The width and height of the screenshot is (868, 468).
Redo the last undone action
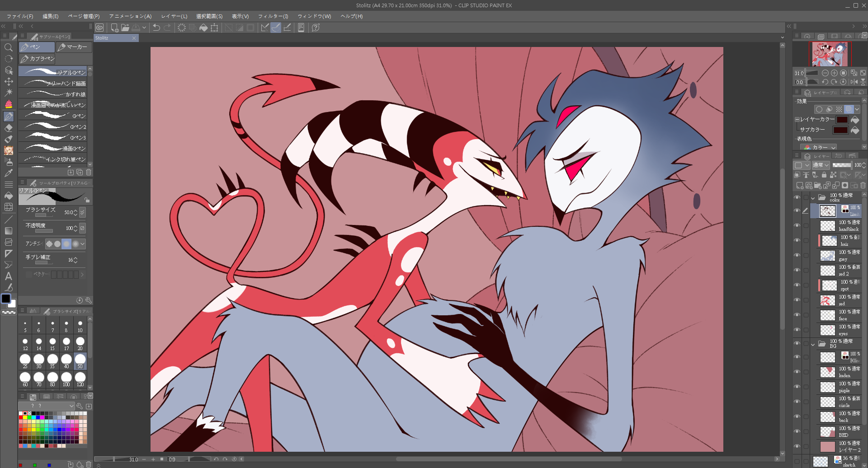click(x=167, y=28)
